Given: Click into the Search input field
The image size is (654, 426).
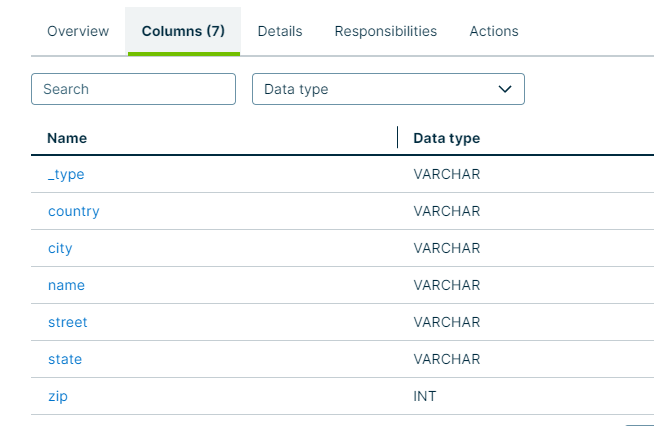Looking at the screenshot, I should pos(133,89).
